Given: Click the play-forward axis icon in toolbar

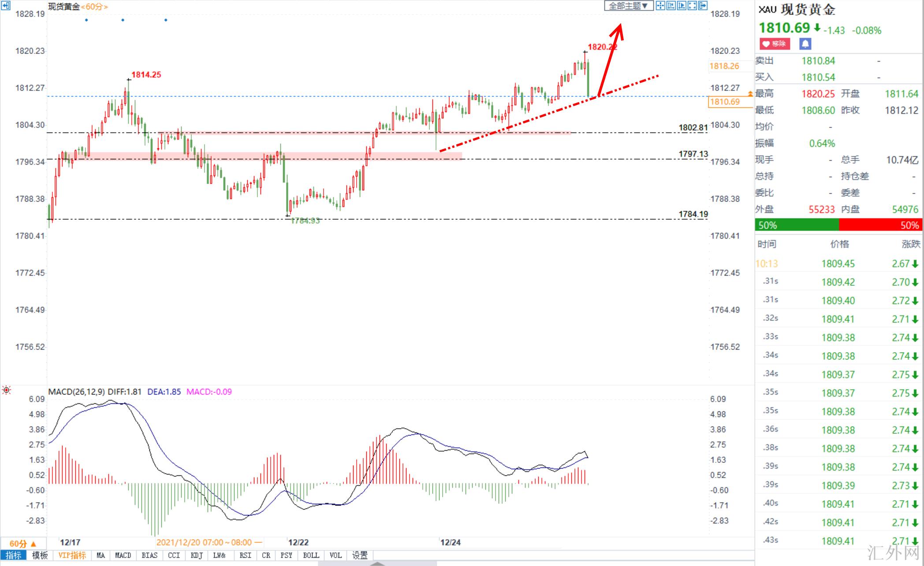Looking at the screenshot, I should [682, 5].
